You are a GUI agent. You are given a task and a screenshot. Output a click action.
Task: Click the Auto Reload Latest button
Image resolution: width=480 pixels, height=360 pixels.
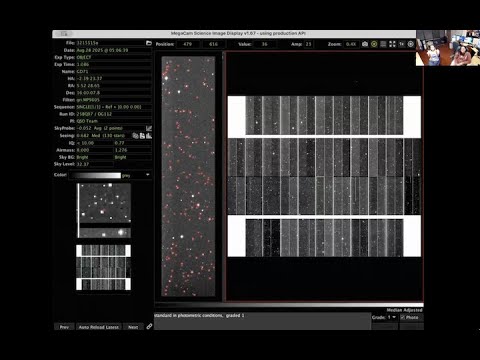(99, 327)
